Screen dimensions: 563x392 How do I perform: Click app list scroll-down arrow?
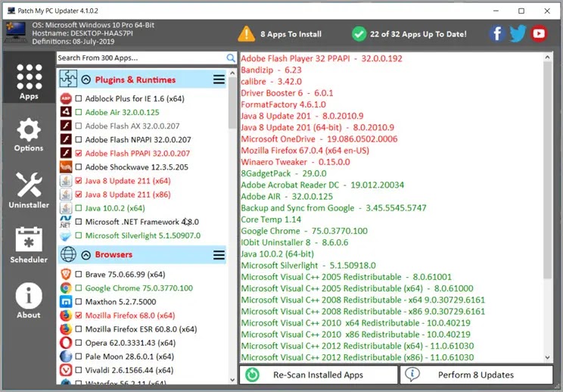232,380
